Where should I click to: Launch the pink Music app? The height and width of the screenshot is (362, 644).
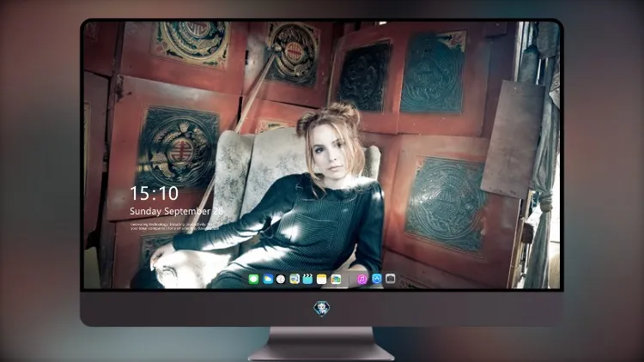[x=361, y=279]
